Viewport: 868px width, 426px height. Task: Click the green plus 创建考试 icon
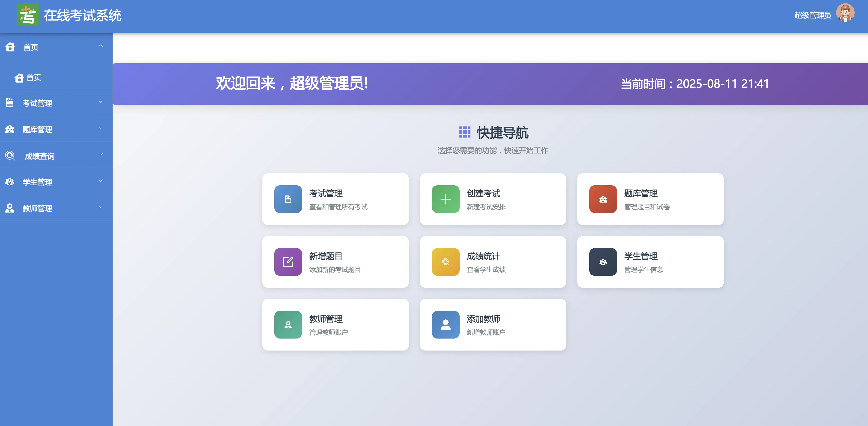pos(445,199)
